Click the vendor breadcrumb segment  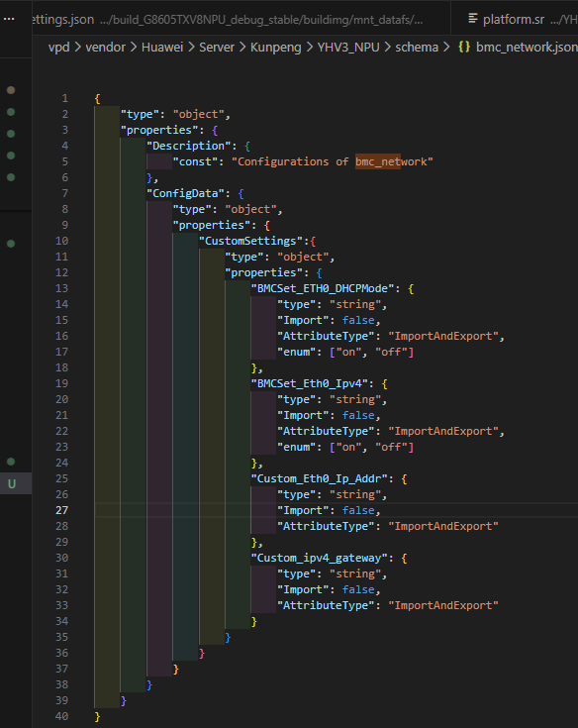click(106, 47)
